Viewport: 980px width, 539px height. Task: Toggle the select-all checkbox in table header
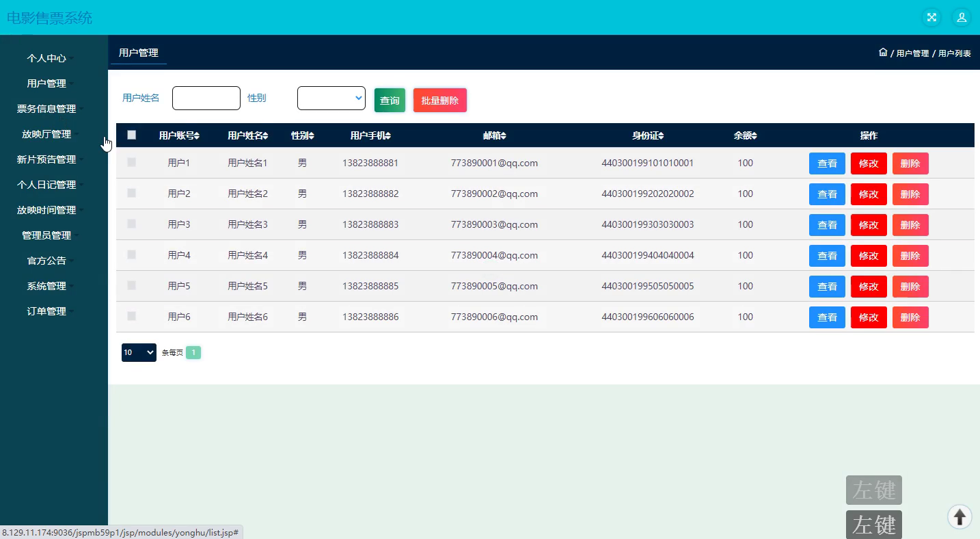(132, 135)
